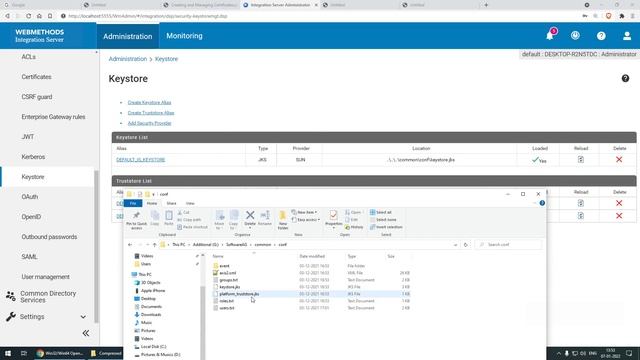Select the users.txt file
The width and height of the screenshot is (640, 360).
(227, 308)
